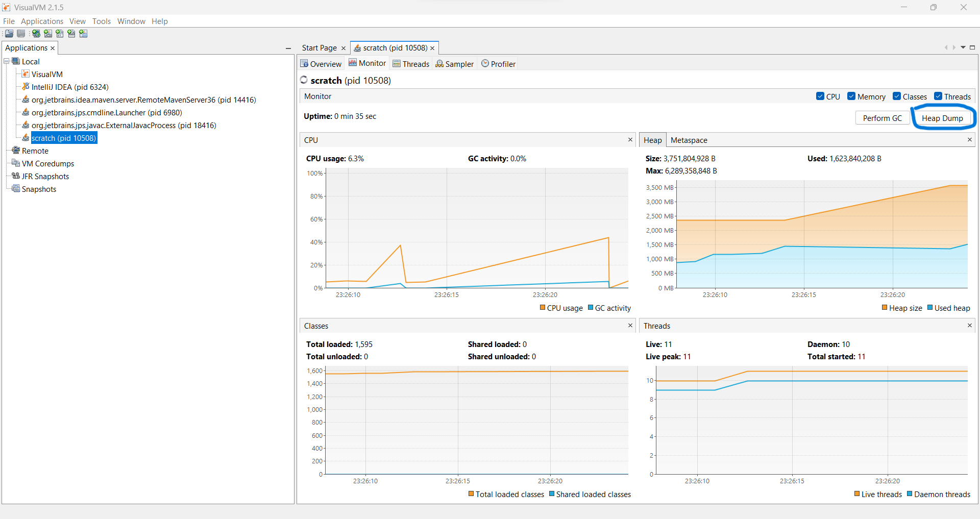Click the Add JMX Connection toolbar icon

point(48,34)
